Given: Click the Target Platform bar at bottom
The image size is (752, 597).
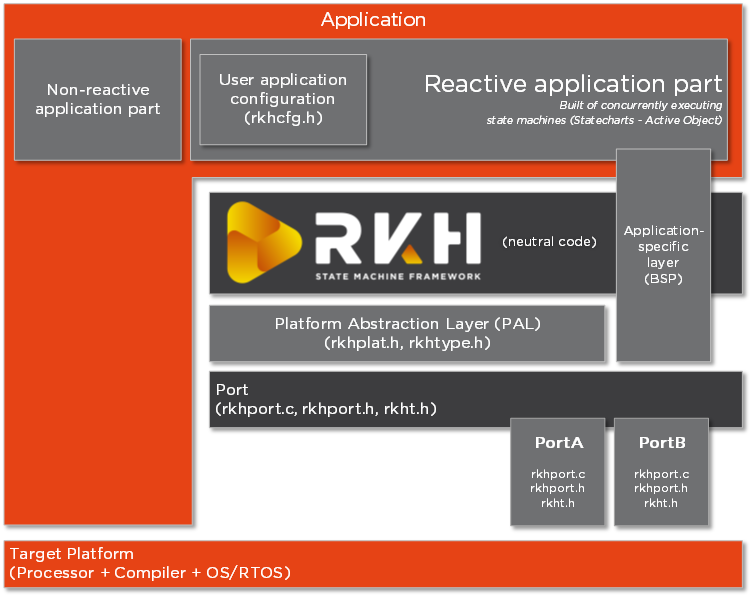Looking at the screenshot, I should click(x=375, y=564).
